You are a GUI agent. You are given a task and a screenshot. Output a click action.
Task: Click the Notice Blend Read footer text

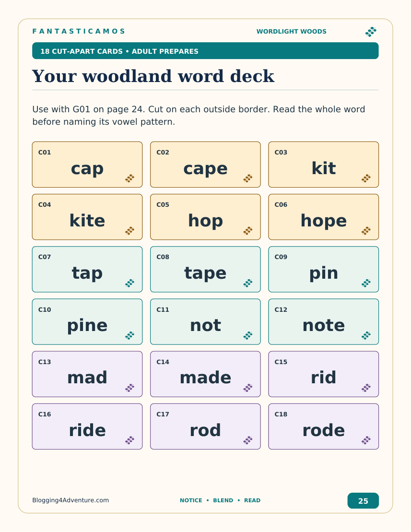220,500
